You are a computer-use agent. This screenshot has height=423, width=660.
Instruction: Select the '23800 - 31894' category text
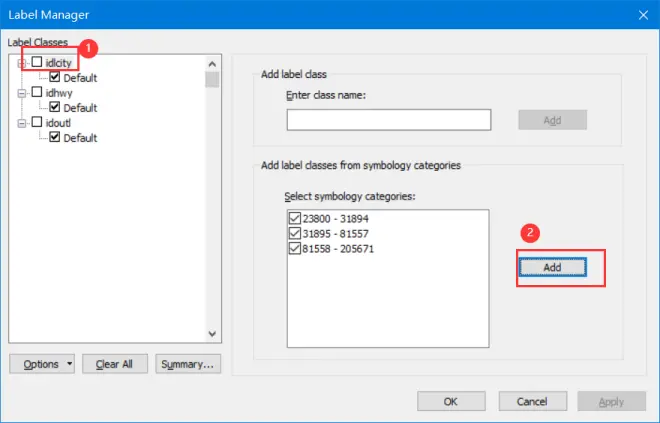pyautogui.click(x=335, y=218)
